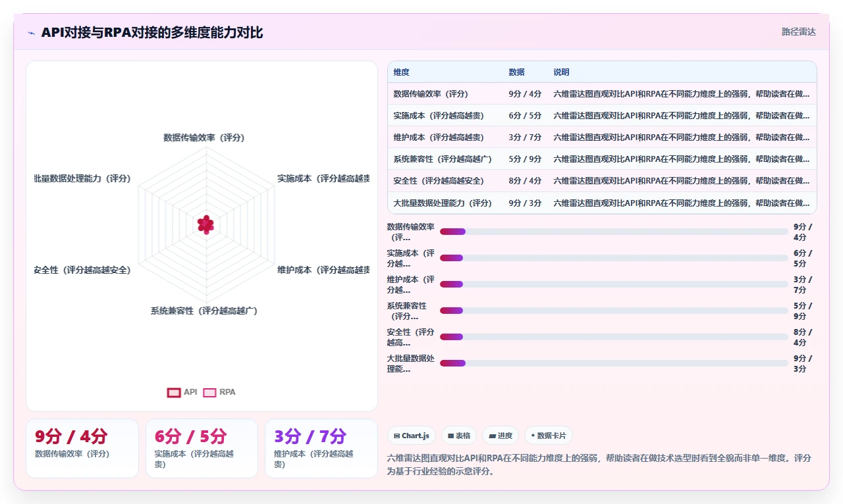
Task: Click the 数据传输效率 progress bar
Action: coord(614,232)
